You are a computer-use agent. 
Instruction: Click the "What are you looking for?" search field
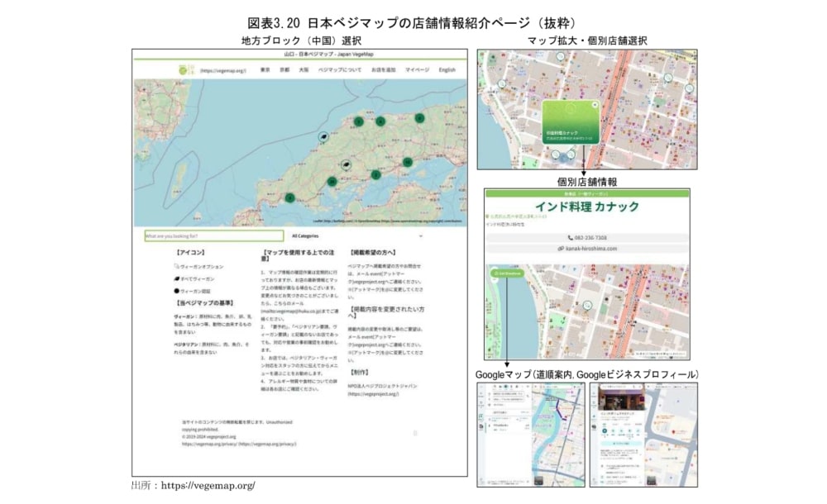pyautogui.click(x=214, y=235)
